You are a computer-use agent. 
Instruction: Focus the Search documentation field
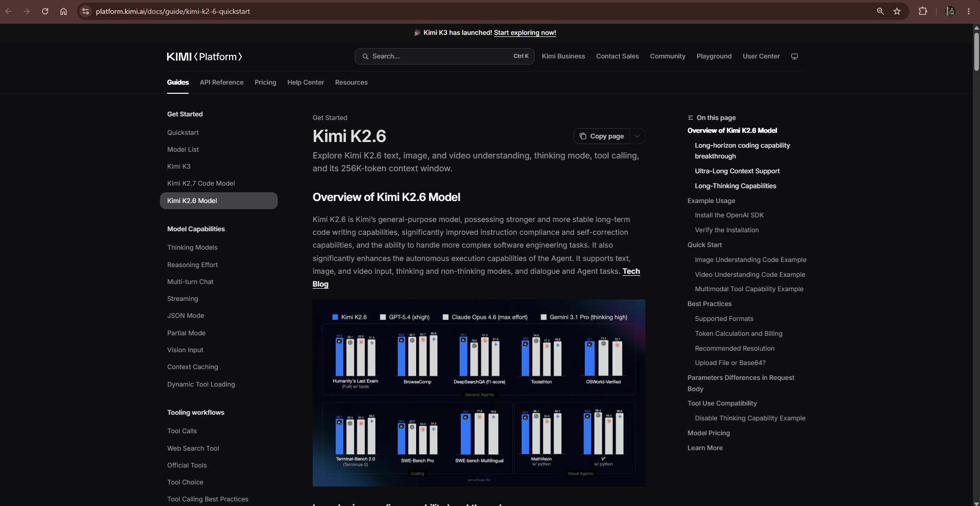(444, 56)
